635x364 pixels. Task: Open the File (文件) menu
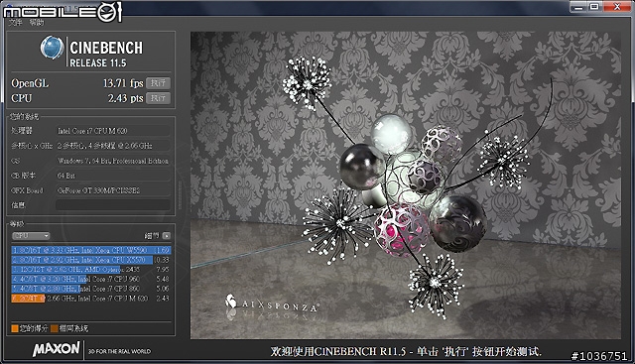click(16, 23)
